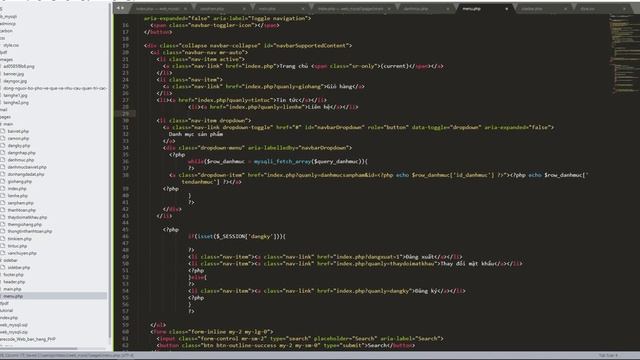Click the sidebar horizontal scrollbar
The height and width of the screenshot is (360, 640).
tap(39, 349)
